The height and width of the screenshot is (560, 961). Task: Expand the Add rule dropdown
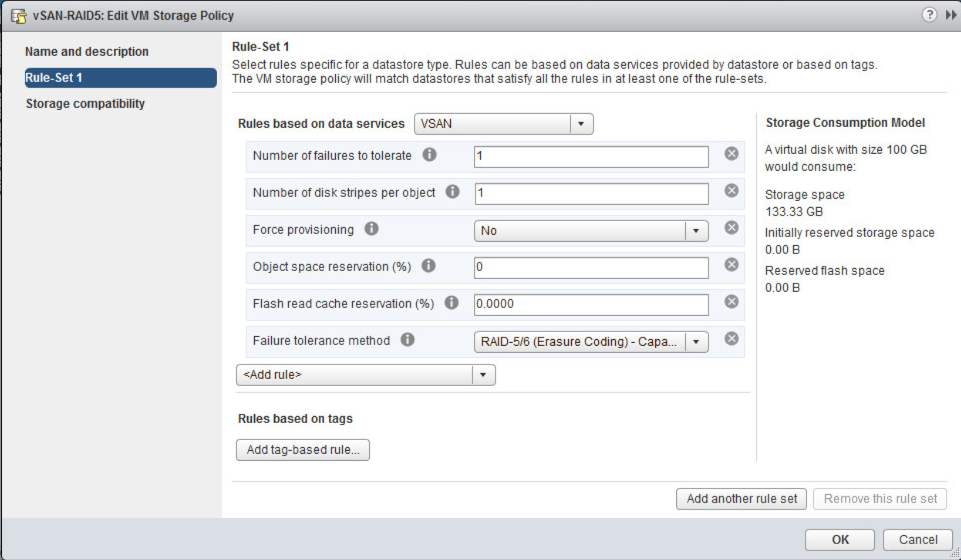coord(483,375)
